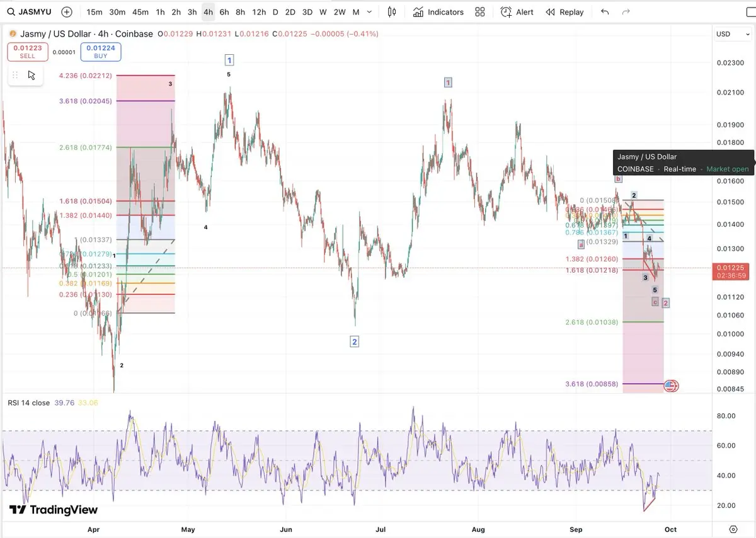The image size is (756, 538).
Task: Redo the chart action
Action: (x=626, y=12)
